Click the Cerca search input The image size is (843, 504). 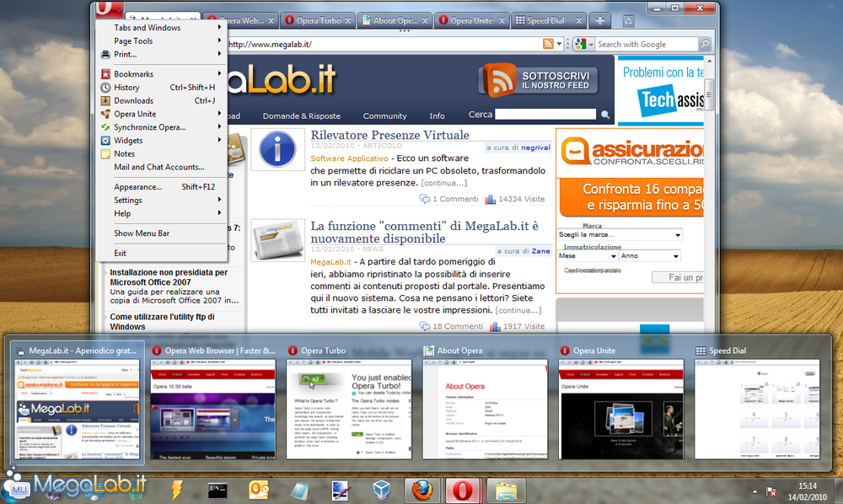(545, 115)
